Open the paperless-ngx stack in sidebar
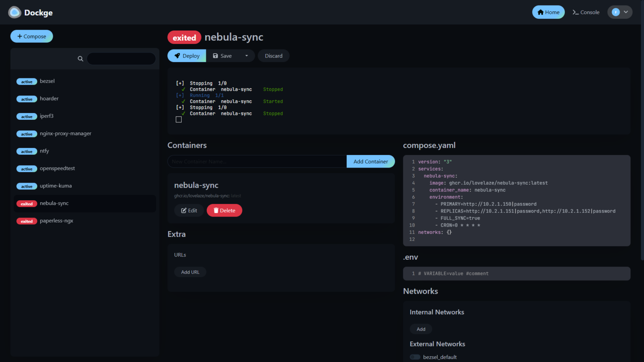The width and height of the screenshot is (644, 362). click(x=55, y=221)
